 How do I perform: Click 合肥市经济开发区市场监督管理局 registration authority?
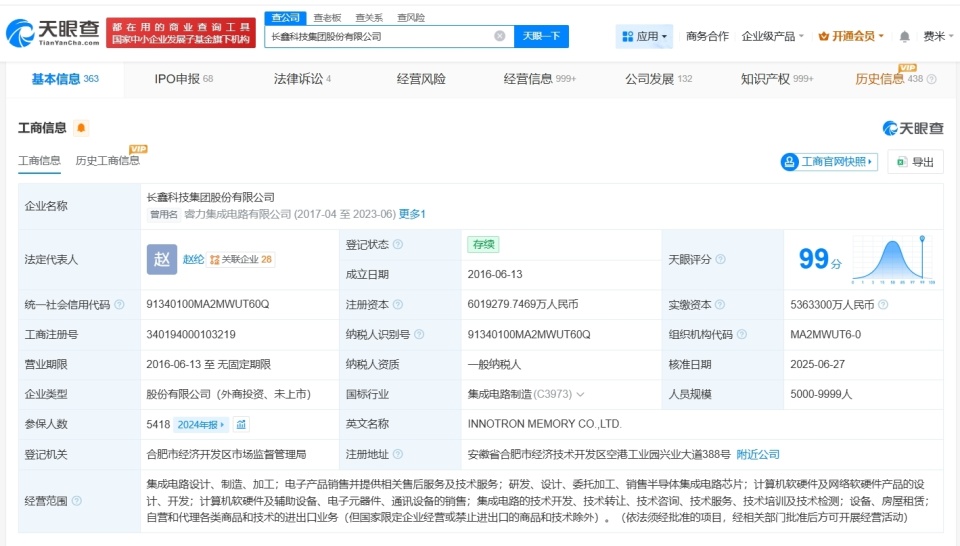click(226, 454)
